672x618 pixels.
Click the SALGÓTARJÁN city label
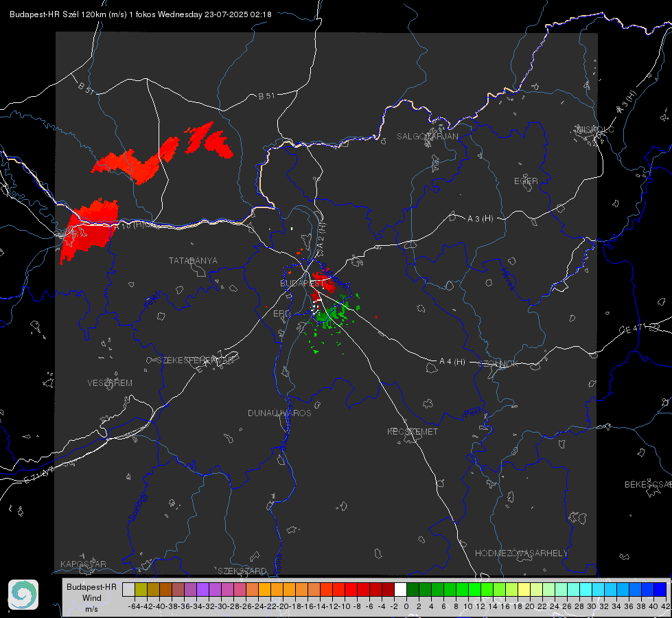[x=427, y=137]
